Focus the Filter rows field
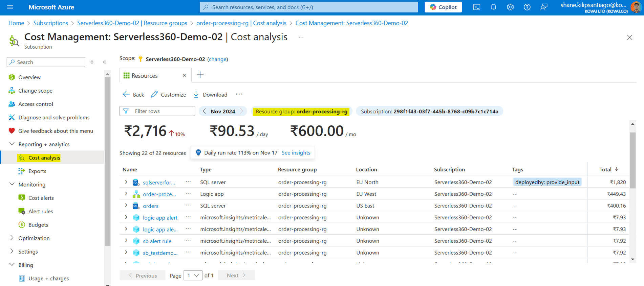644x286 pixels. pyautogui.click(x=157, y=111)
